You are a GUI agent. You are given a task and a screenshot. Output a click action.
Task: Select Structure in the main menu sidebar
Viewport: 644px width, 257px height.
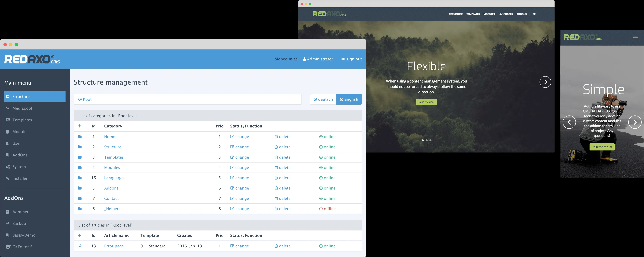coord(21,97)
